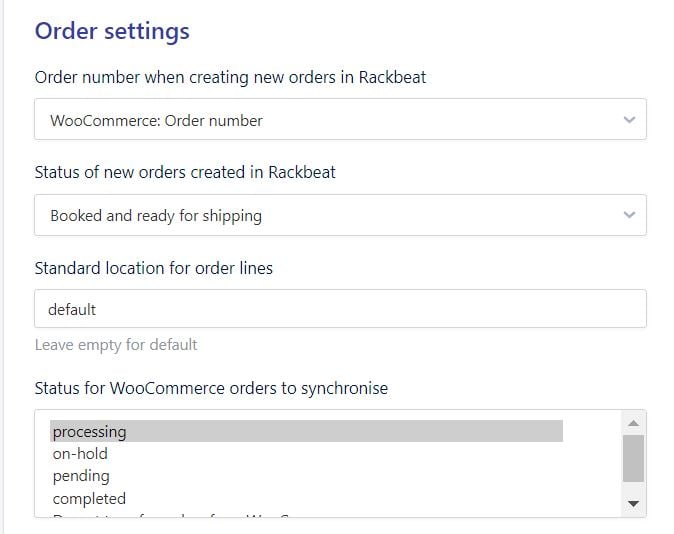The width and height of the screenshot is (674, 534).
Task: Click the "Status for WooCommerce orders to synchronise" label
Action: click(211, 387)
